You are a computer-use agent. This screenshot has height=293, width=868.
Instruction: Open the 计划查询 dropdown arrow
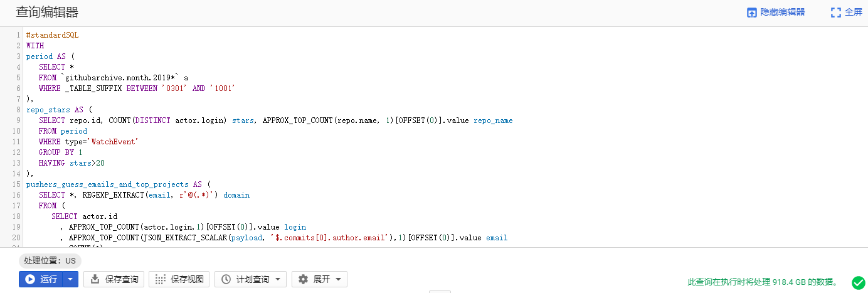[278, 279]
